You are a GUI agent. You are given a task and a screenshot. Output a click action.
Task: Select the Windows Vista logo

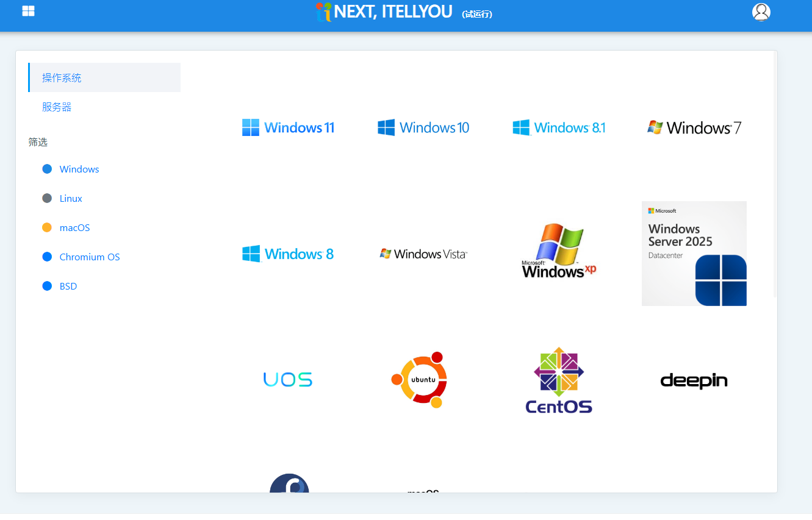(423, 254)
